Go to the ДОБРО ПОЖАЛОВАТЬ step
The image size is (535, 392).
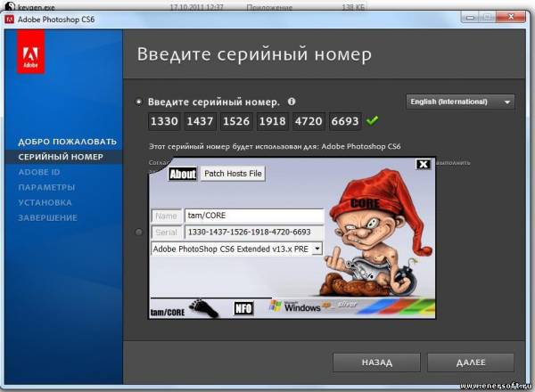coord(67,142)
